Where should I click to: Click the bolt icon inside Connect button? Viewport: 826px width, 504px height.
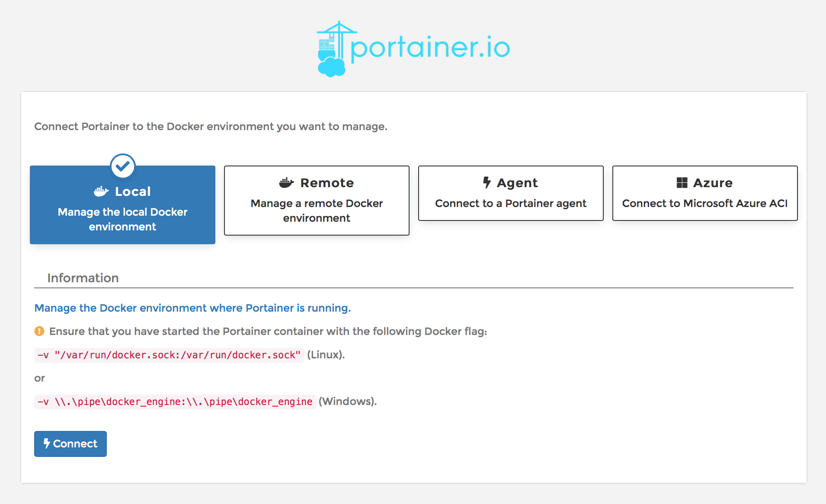(47, 443)
